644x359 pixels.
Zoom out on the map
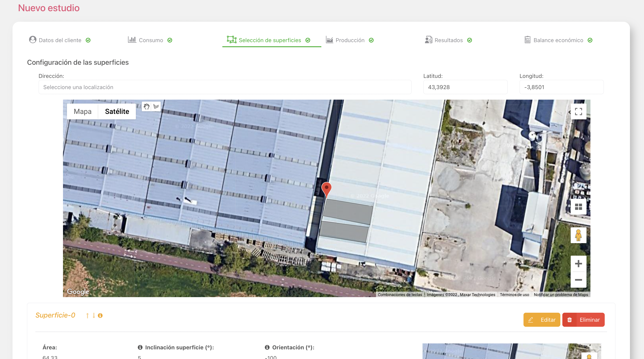coord(578,280)
